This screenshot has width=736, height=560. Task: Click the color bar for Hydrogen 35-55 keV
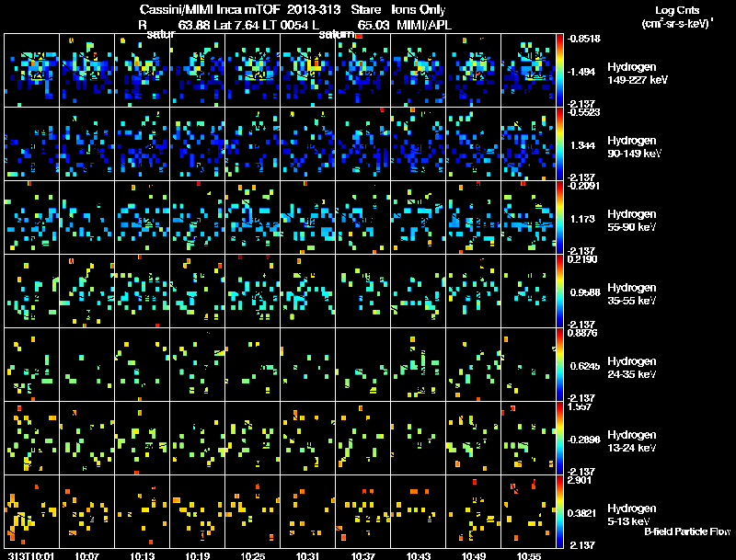coord(561,291)
